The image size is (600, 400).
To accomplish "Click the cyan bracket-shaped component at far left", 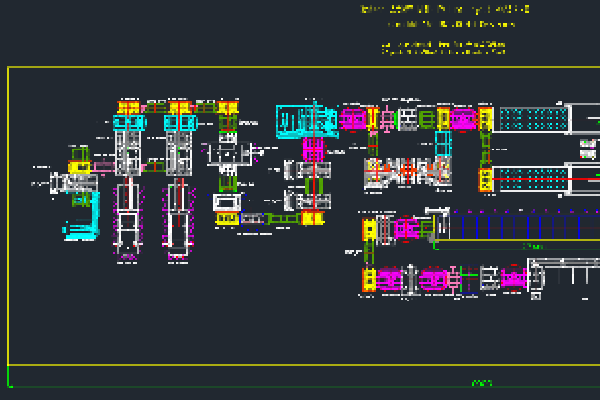I will (81, 217).
